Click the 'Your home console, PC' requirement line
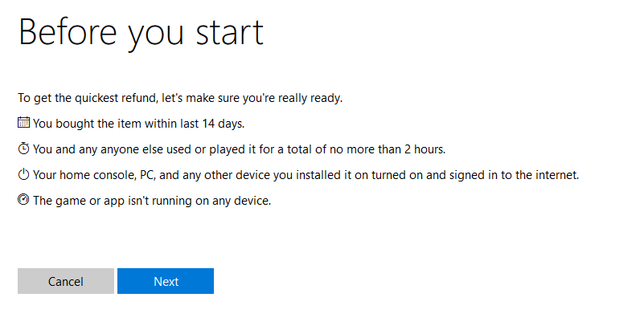The image size is (644, 330). point(306,175)
